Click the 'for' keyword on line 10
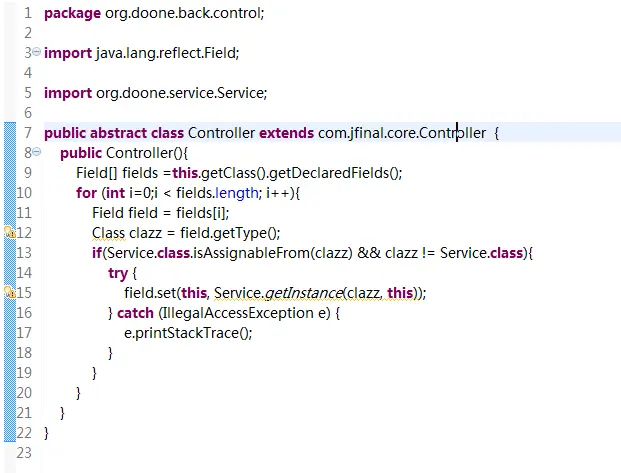Viewport: 621px width, 473px height. tap(86, 193)
